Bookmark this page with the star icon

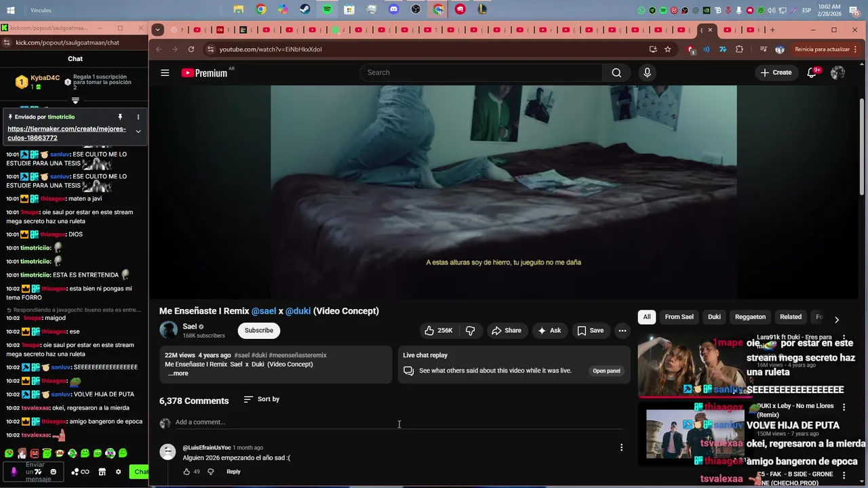pyautogui.click(x=667, y=49)
